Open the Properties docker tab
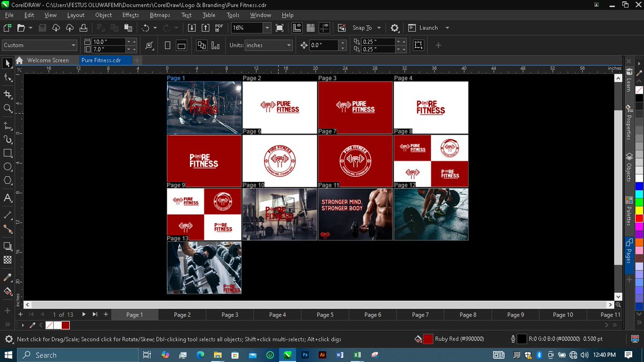 click(629, 122)
